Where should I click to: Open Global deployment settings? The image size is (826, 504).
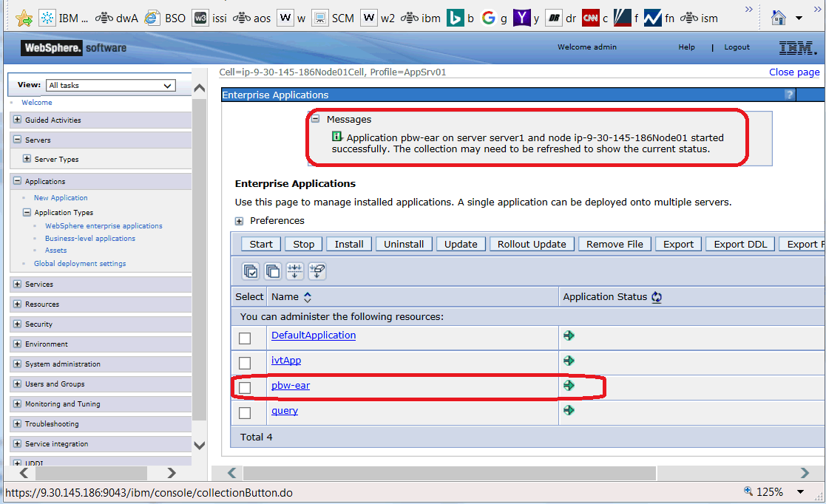point(80,263)
